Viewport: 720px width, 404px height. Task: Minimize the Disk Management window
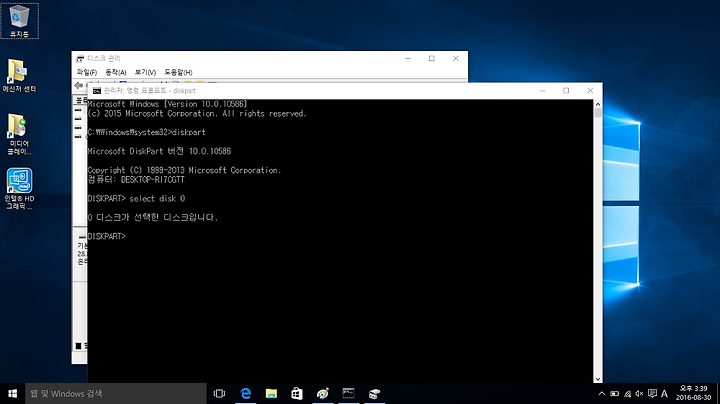[x=408, y=58]
